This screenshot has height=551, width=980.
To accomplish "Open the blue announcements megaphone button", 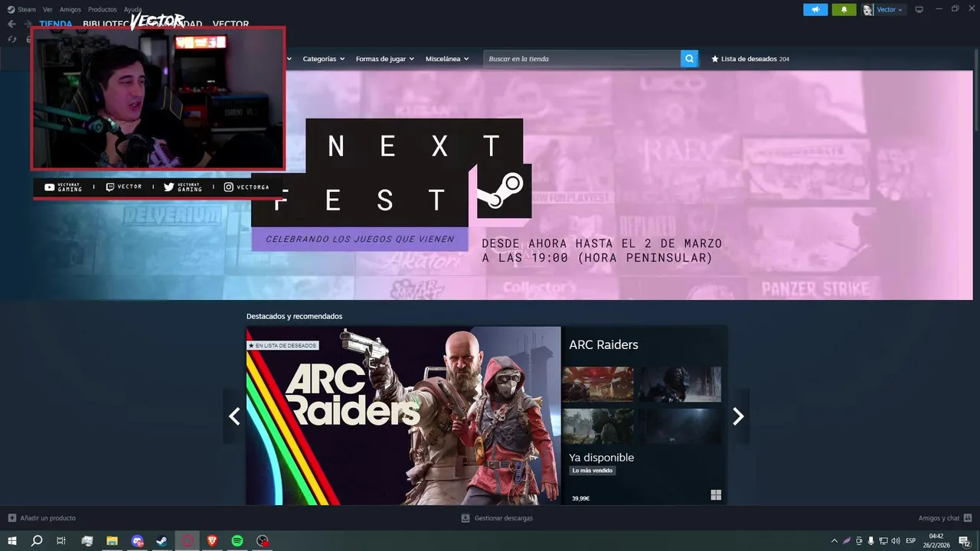I will [x=815, y=9].
